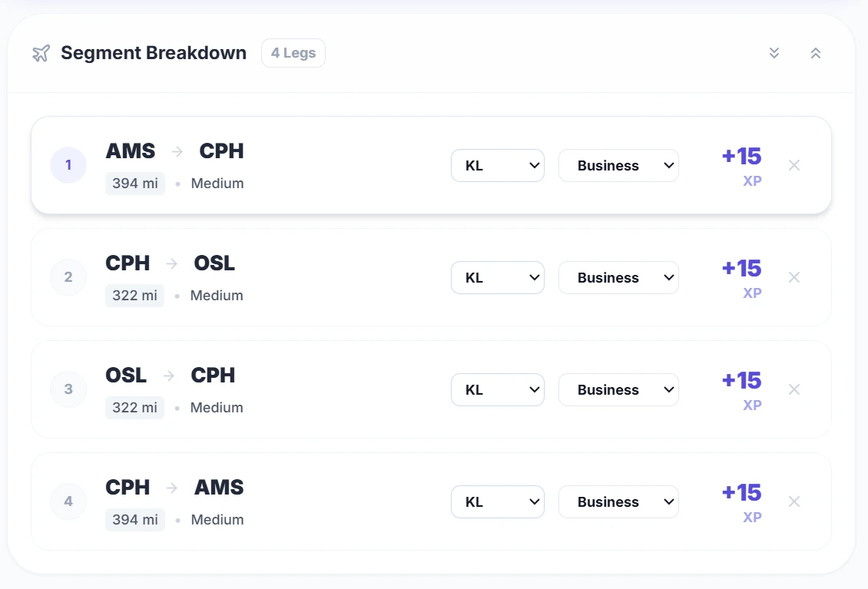This screenshot has width=868, height=589.
Task: Open the KL dropdown for the CPH-AMS leg
Action: pos(497,501)
